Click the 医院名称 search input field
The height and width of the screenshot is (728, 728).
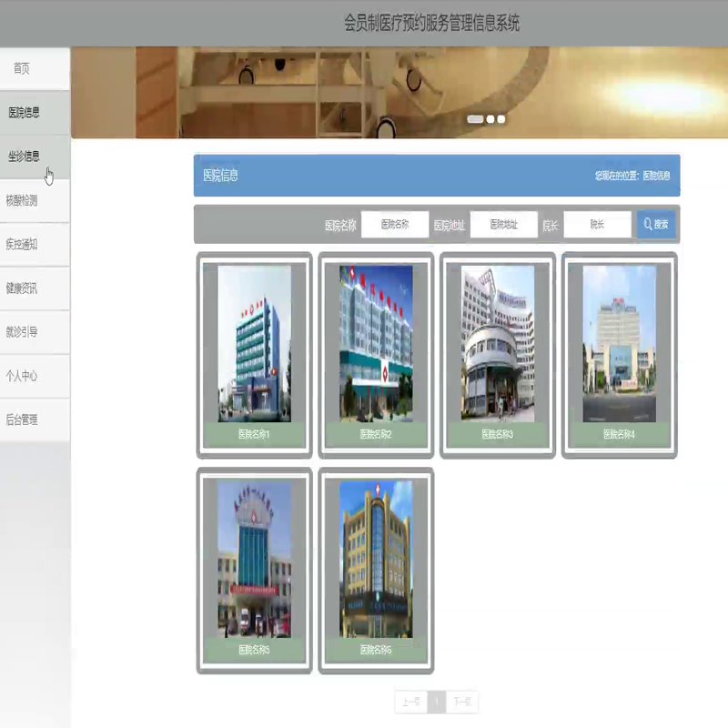coord(395,225)
